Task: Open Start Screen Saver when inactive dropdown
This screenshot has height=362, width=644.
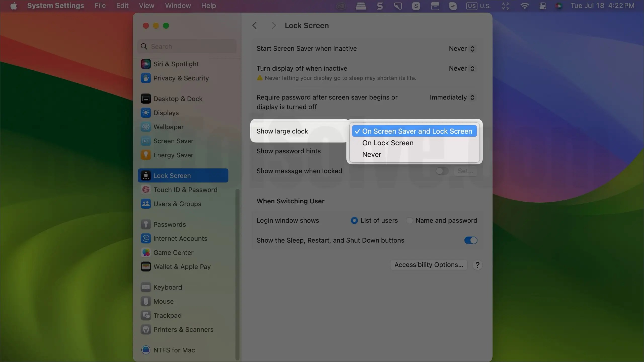Action: click(462, 48)
